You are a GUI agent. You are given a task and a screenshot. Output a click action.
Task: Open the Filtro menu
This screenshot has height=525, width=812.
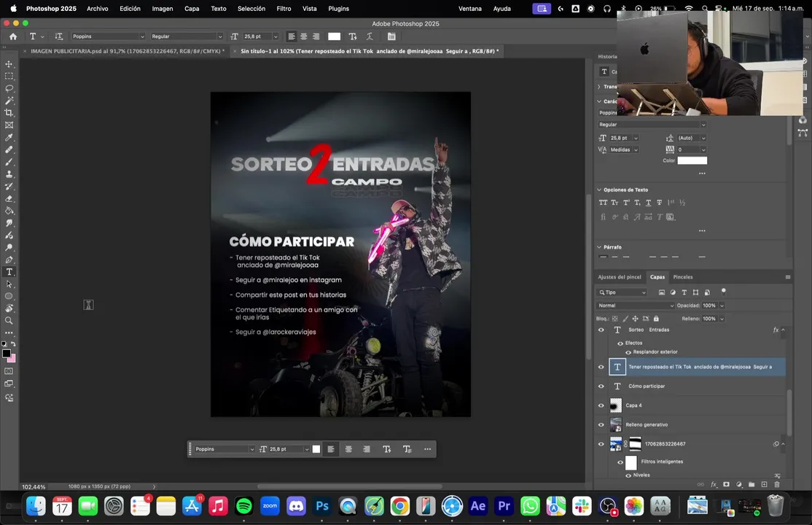coord(284,8)
